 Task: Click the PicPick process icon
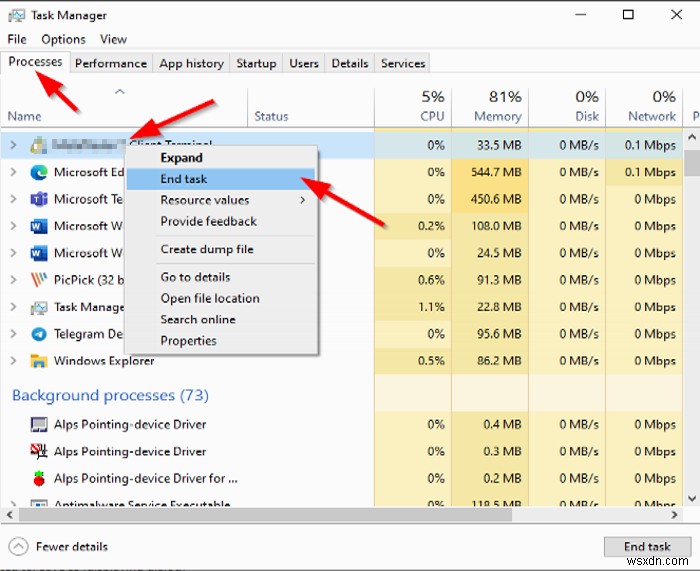(x=39, y=280)
